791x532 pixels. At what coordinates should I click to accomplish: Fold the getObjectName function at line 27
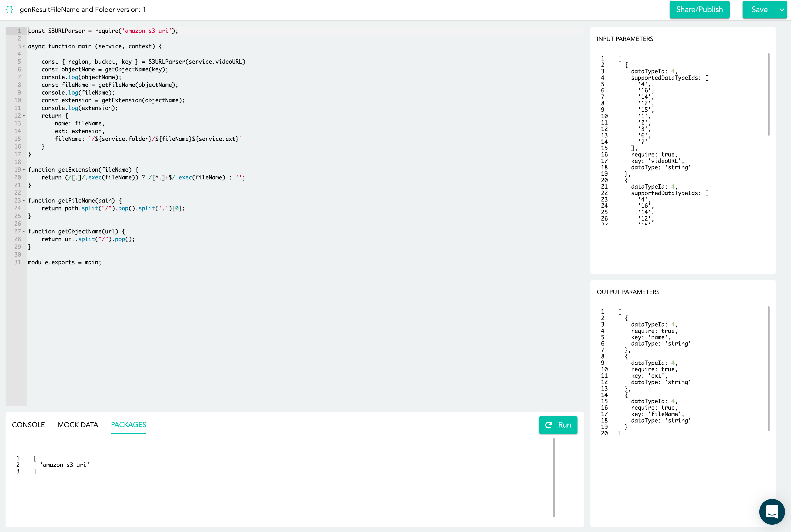24,231
